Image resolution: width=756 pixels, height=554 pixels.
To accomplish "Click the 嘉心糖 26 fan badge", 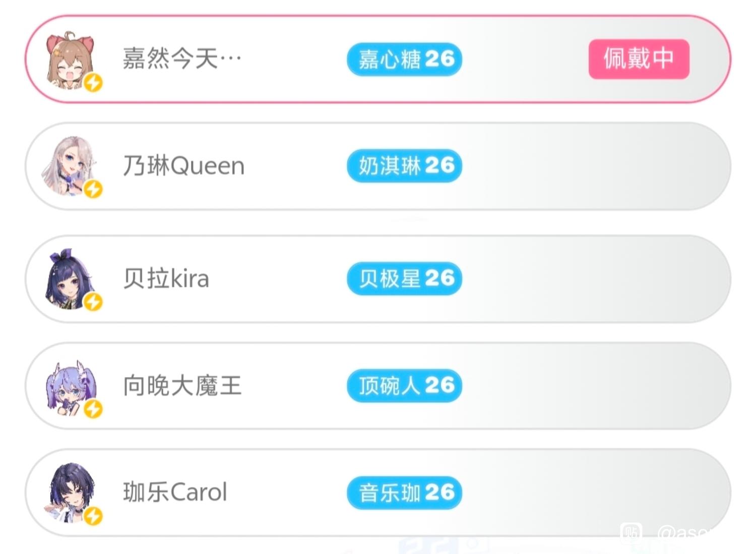I will point(404,59).
